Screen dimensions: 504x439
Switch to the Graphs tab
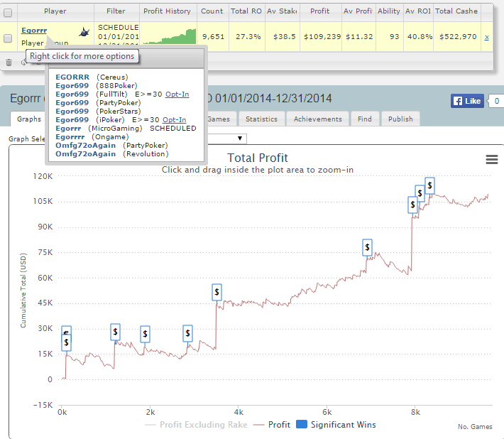click(x=29, y=119)
